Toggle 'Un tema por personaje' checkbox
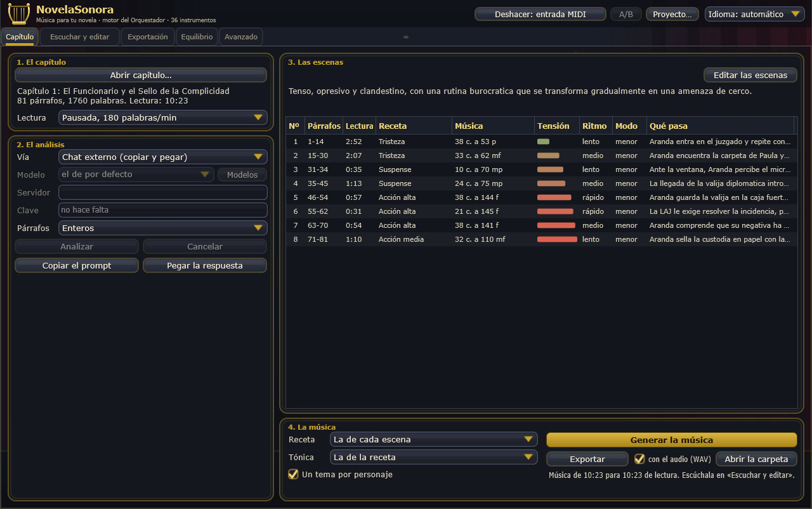812x509 pixels. pyautogui.click(x=293, y=474)
